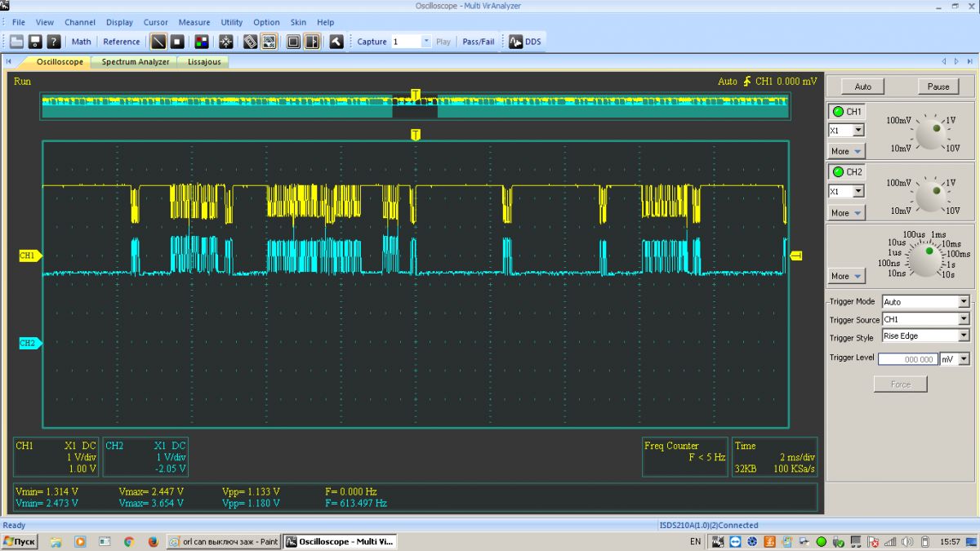Toggle CH2 channel on/off

click(846, 172)
